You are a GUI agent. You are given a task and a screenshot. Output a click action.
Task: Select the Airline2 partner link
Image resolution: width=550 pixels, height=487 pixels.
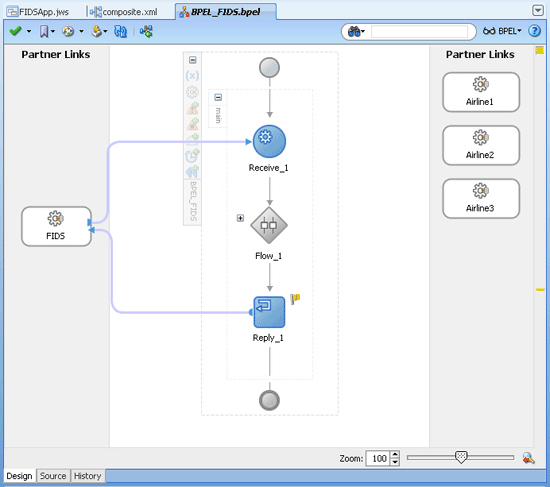pyautogui.click(x=481, y=145)
